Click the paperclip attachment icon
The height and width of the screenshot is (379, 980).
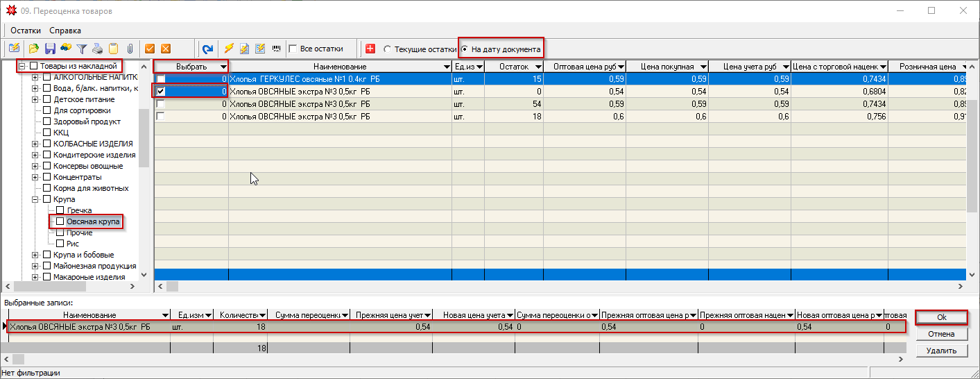[129, 49]
